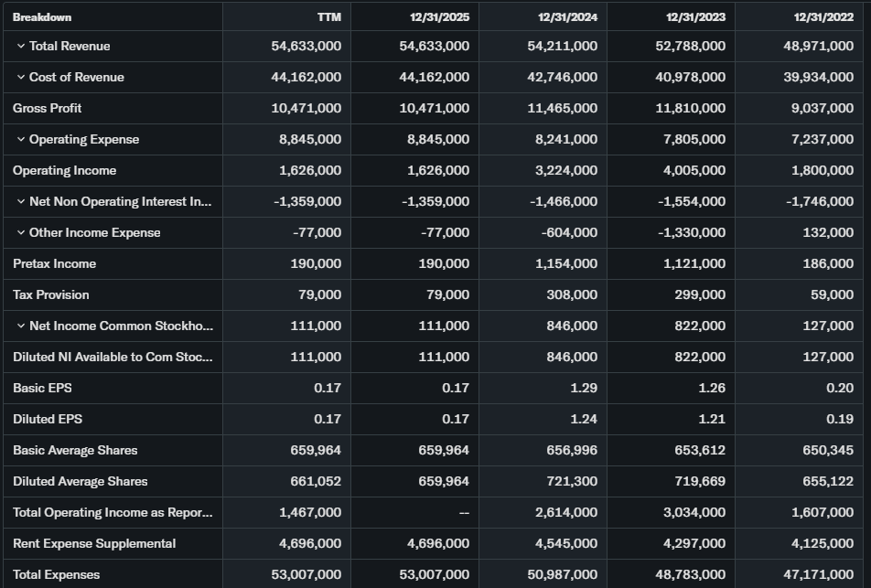Expand the Total Revenue row chevron

(x=20, y=46)
